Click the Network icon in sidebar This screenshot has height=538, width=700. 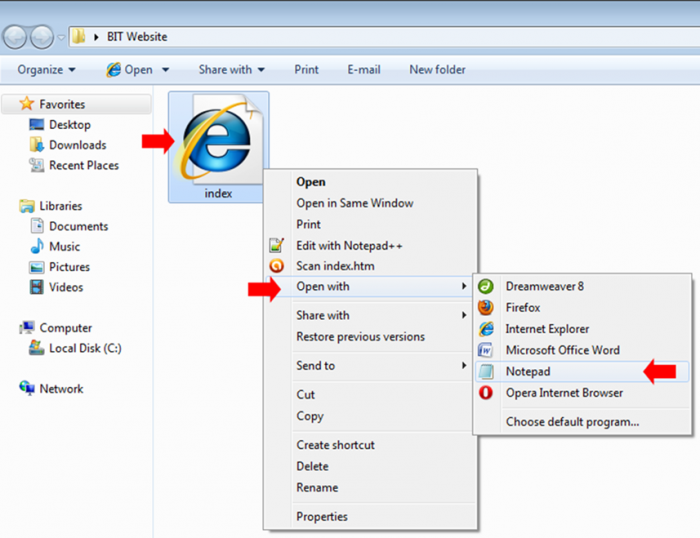tap(27, 388)
